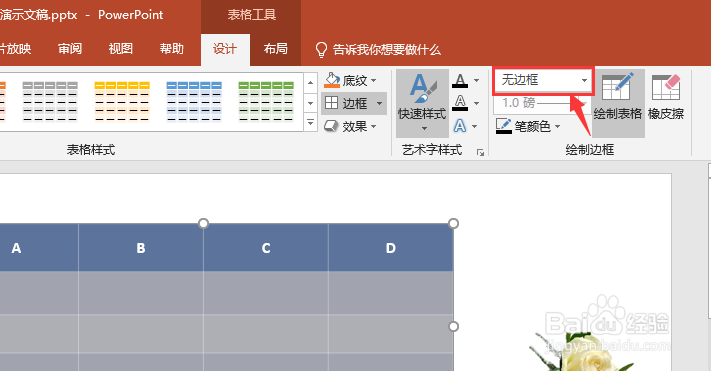Open the art text styles dialog launcher
Viewport: 711px width, 371px height.
click(480, 152)
